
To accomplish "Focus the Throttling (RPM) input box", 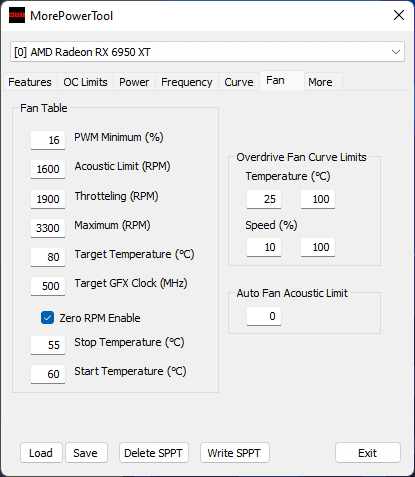I will tap(48, 199).
